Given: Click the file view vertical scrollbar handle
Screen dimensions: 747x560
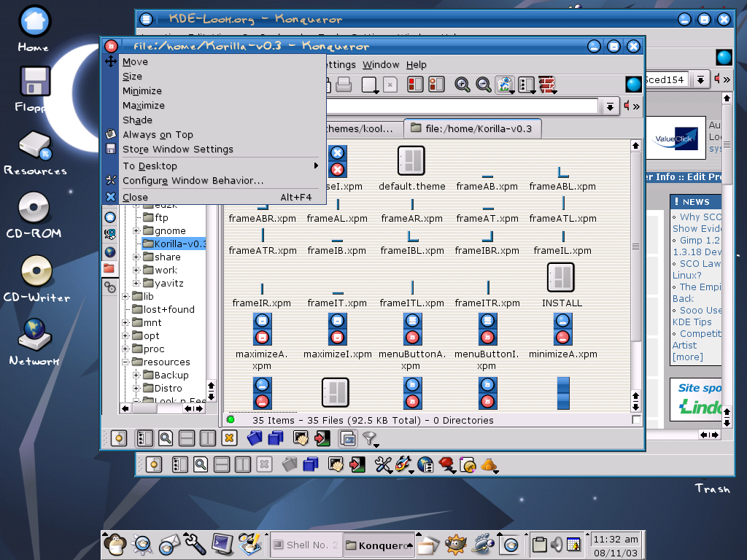Looking at the screenshot, I should coord(635,246).
